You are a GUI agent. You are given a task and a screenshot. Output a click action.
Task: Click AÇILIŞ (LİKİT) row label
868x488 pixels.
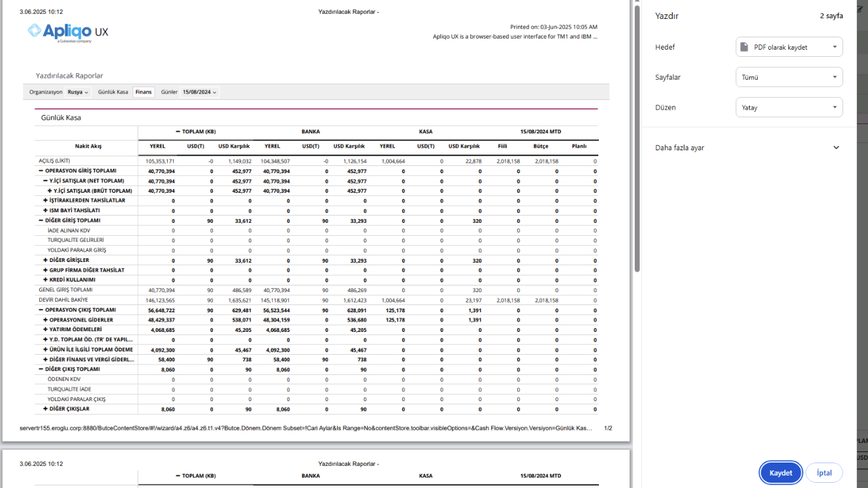54,161
